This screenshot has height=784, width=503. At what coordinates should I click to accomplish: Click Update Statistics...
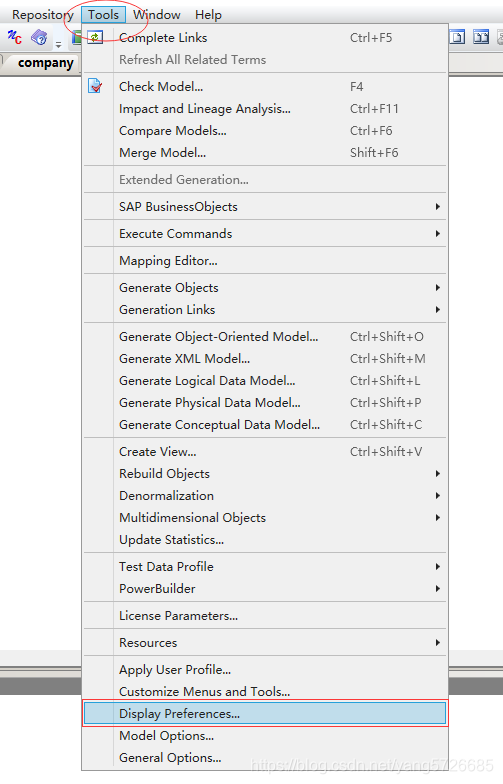[x=265, y=540]
